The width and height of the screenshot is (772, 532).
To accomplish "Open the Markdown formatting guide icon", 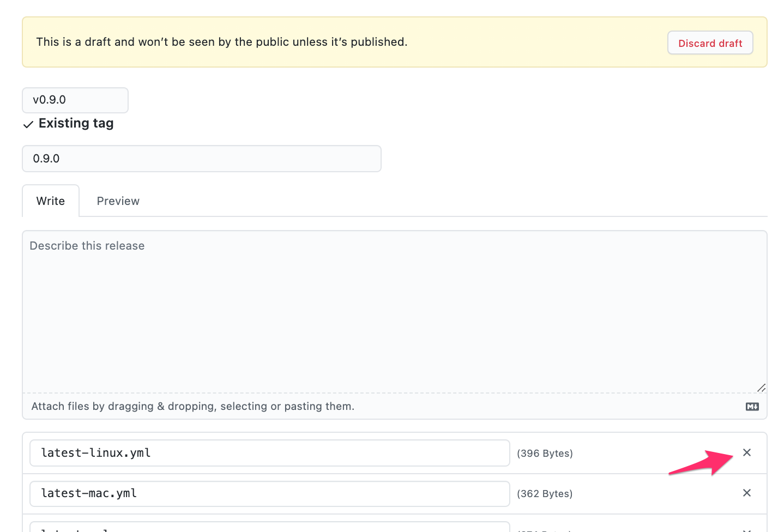I will tap(752, 407).
